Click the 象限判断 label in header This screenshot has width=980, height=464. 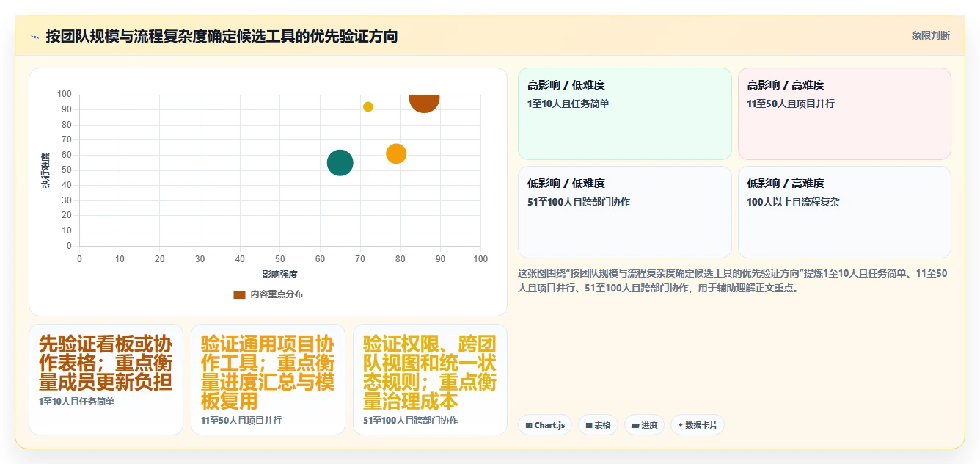(x=930, y=35)
